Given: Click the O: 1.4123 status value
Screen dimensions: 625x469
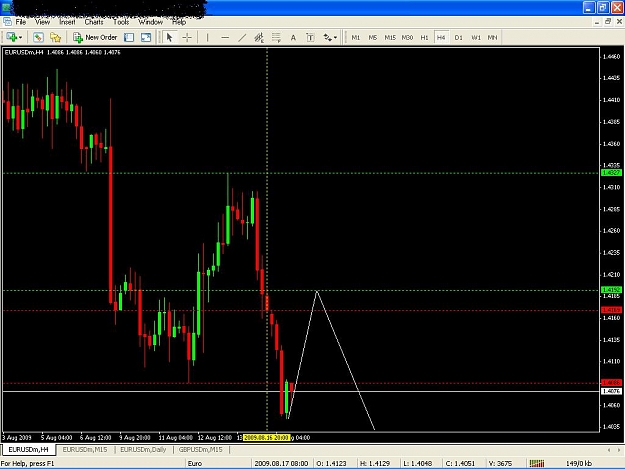Looking at the screenshot, I should pyautogui.click(x=331, y=463).
